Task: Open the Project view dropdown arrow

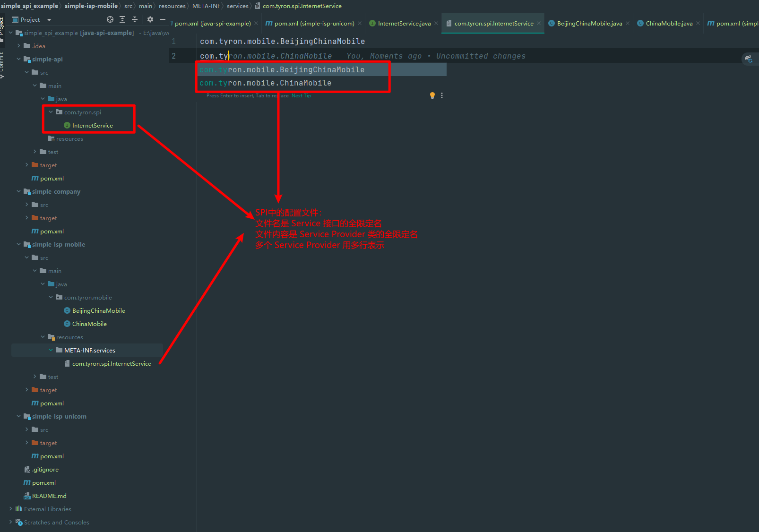Action: pos(49,20)
